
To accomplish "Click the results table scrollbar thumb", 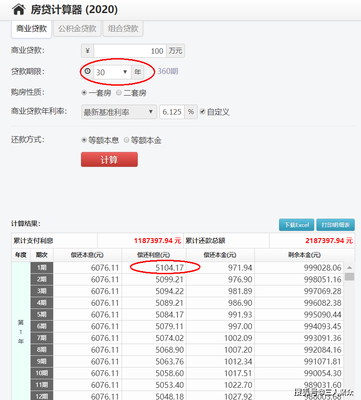I will [x=349, y=277].
